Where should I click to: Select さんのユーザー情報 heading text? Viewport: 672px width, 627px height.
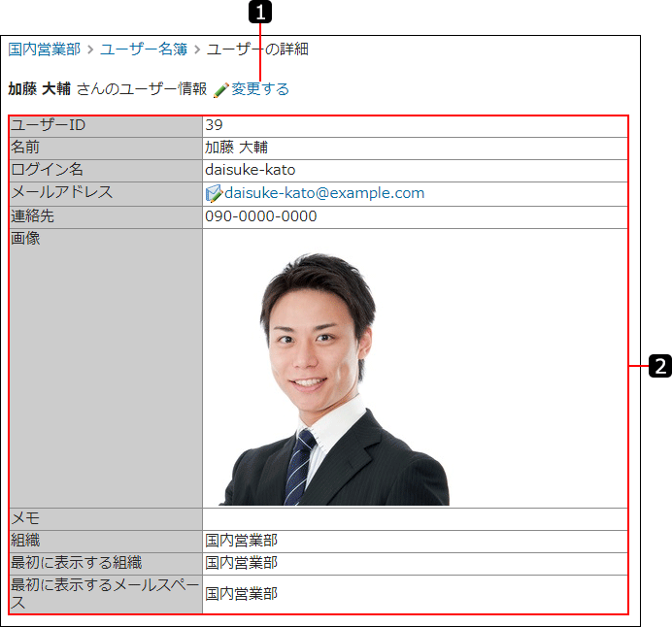pyautogui.click(x=142, y=89)
